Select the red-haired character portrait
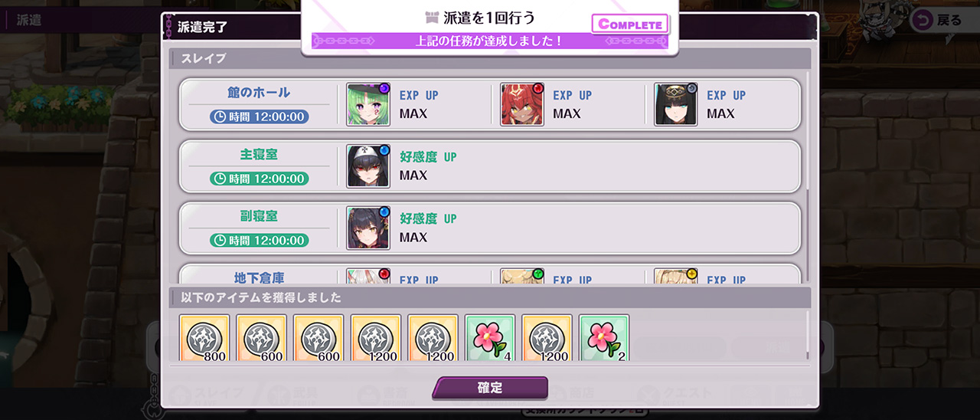The height and width of the screenshot is (420, 980). tap(522, 104)
